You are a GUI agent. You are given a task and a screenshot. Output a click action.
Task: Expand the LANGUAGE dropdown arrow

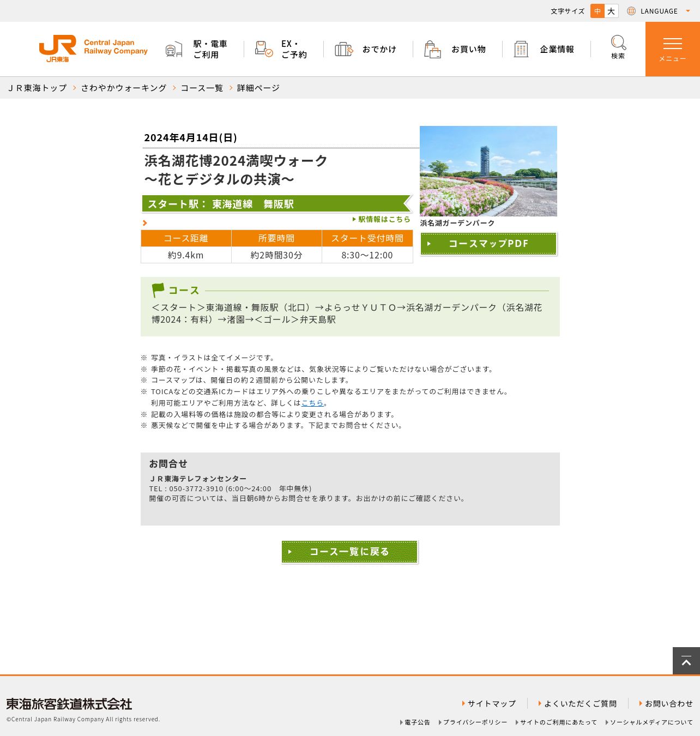tap(688, 11)
